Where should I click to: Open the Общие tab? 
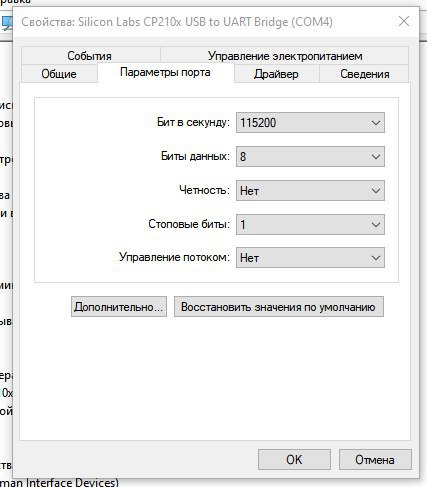pos(59,74)
